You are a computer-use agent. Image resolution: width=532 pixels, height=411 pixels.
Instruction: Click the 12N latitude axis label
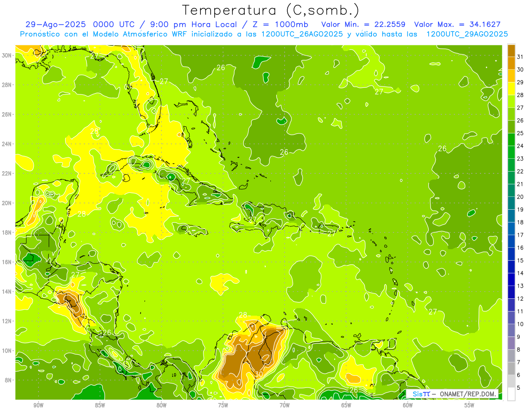pos(7,321)
